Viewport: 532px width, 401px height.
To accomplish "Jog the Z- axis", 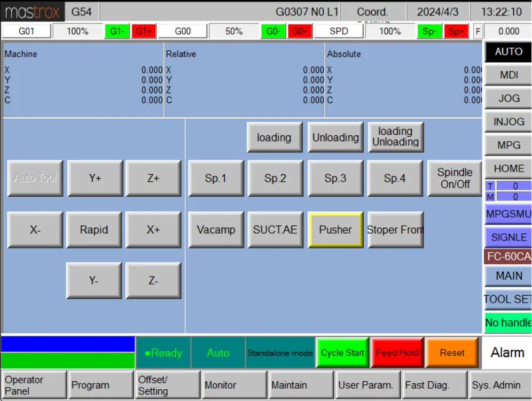I will coord(153,281).
